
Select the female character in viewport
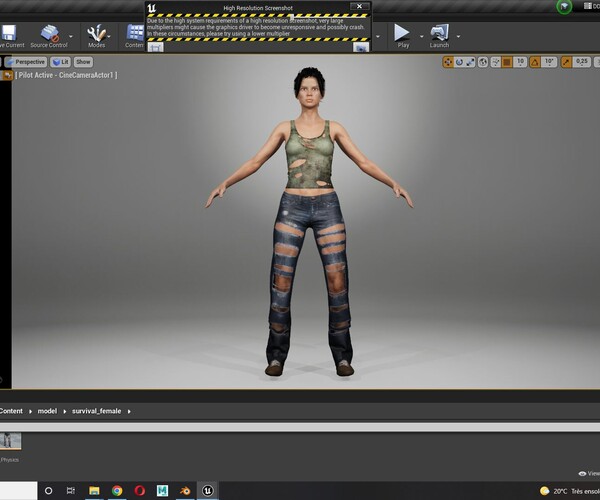[x=309, y=222]
